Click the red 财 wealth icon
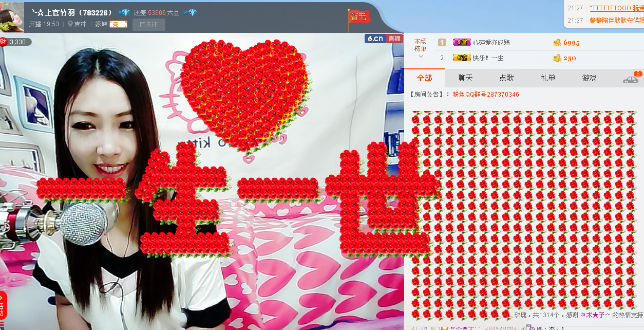Screen dimensions: 644x330 [x=3, y=42]
